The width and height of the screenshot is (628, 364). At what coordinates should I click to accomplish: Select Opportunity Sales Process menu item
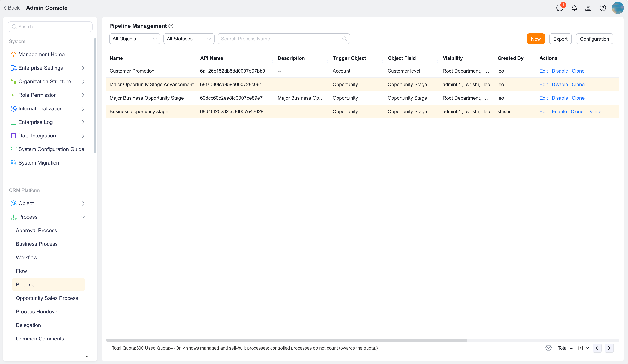click(47, 298)
